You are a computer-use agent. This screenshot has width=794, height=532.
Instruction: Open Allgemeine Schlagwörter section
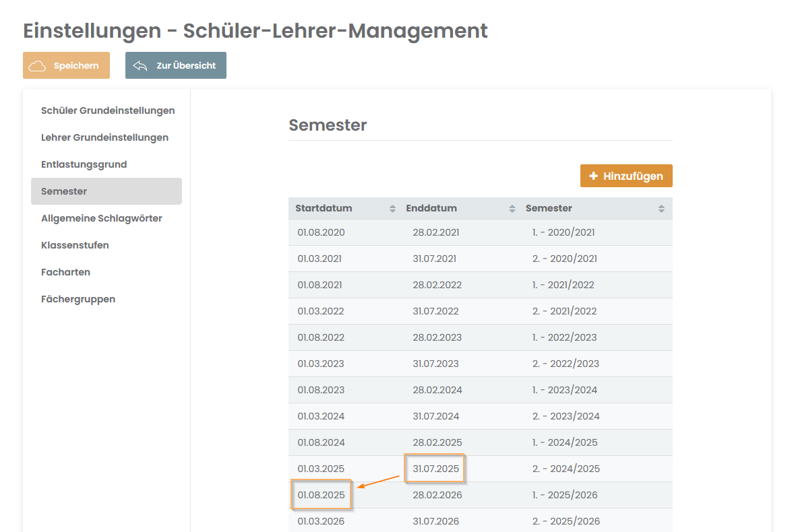[101, 218]
